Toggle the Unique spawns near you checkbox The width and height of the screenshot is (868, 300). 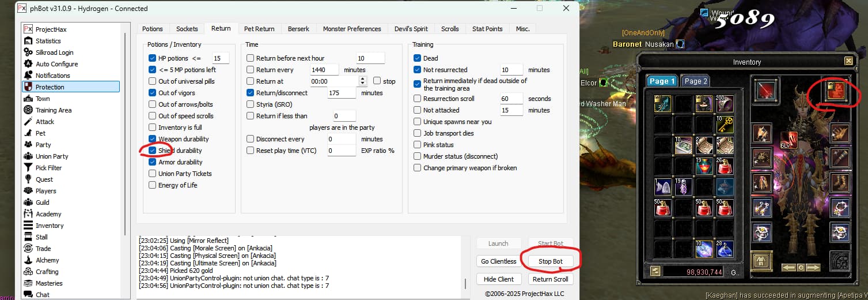coord(418,122)
